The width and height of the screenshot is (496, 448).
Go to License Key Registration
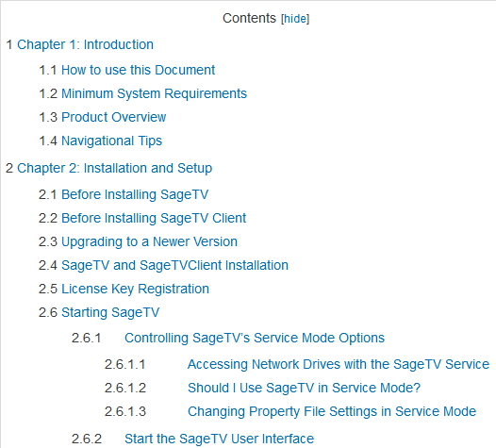(135, 289)
